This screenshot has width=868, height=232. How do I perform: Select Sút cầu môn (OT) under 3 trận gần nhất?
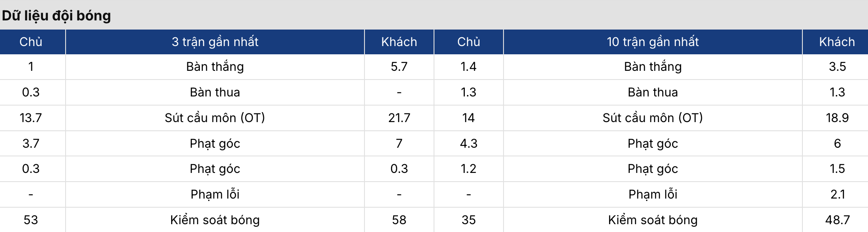click(x=215, y=118)
